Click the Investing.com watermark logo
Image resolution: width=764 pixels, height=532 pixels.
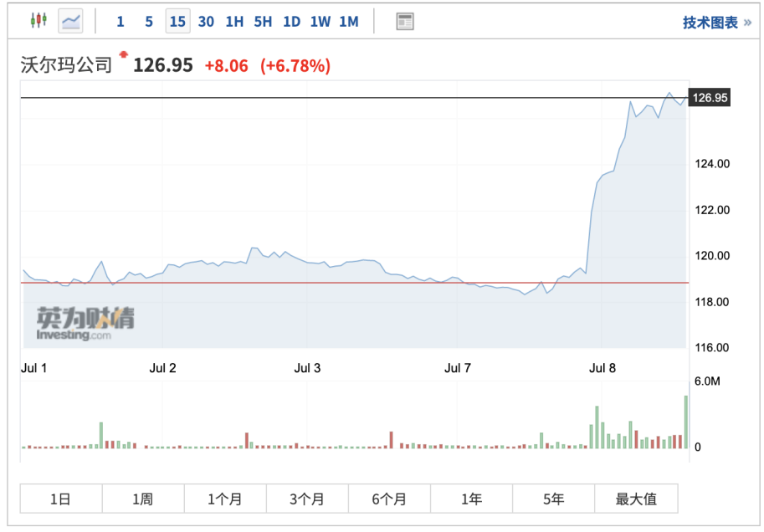click(85, 324)
